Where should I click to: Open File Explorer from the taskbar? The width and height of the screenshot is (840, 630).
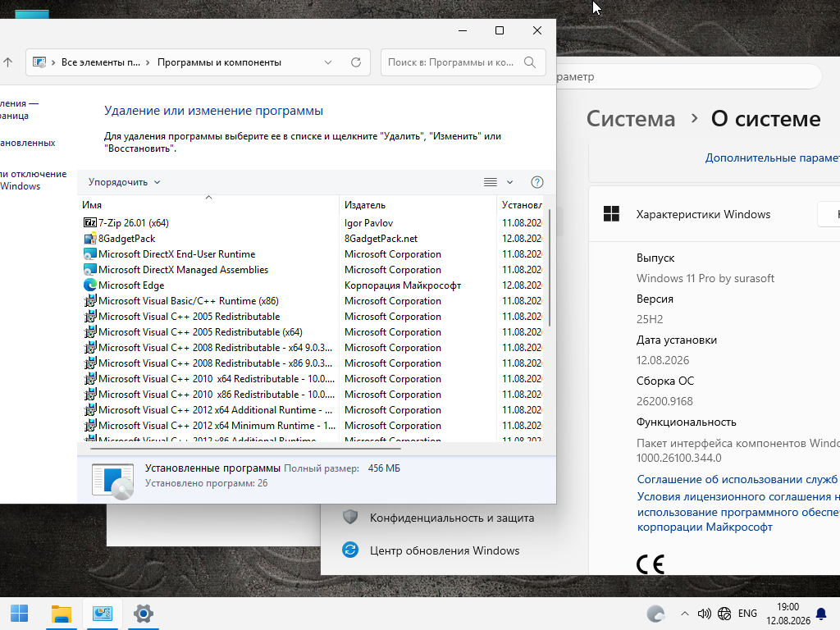[x=61, y=614]
